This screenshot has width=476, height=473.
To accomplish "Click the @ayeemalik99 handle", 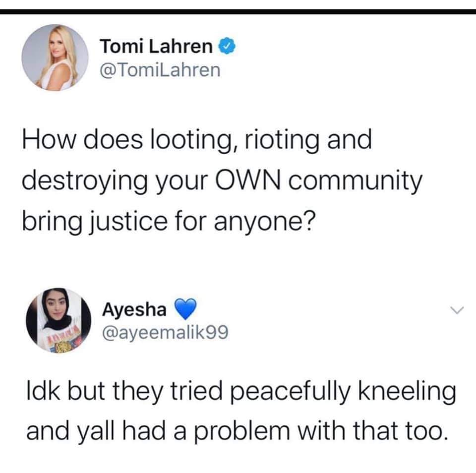I will [166, 333].
